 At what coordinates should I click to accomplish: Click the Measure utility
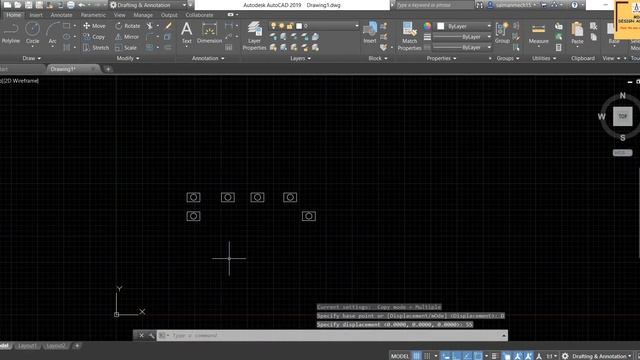(538, 33)
